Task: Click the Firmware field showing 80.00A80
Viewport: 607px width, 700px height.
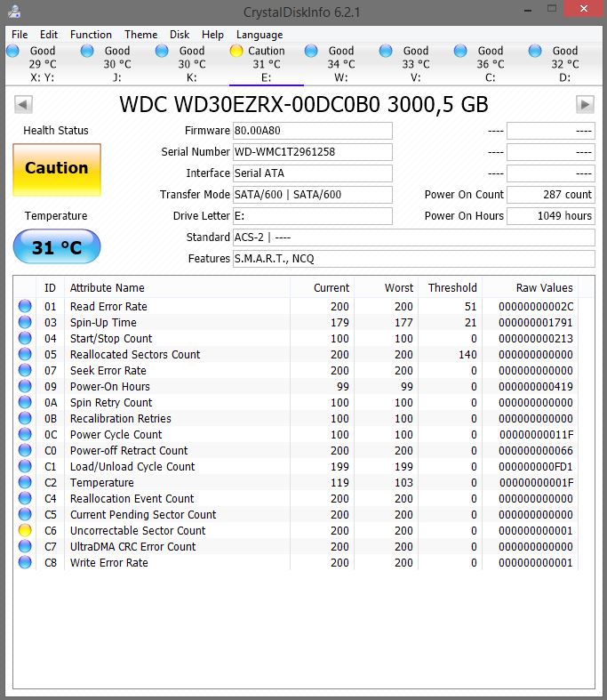Action: tap(313, 131)
